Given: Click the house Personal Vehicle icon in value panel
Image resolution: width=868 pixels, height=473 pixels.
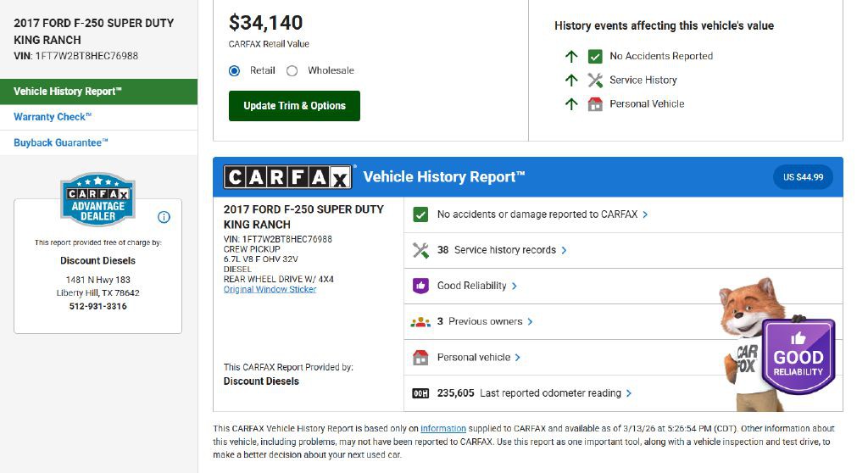Looking at the screenshot, I should (595, 103).
